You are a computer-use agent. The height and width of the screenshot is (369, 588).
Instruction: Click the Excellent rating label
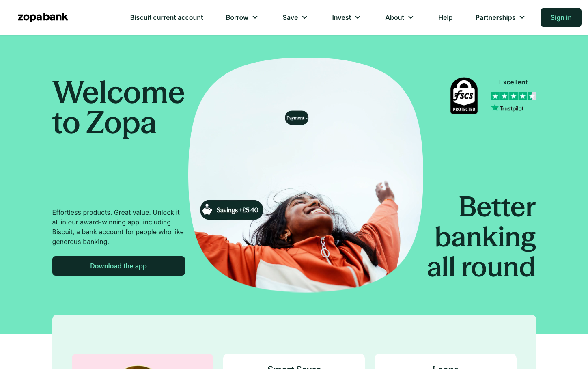tap(513, 82)
